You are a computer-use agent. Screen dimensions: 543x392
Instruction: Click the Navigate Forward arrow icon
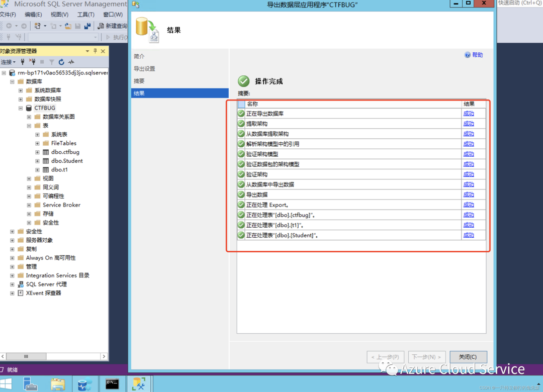point(24,26)
